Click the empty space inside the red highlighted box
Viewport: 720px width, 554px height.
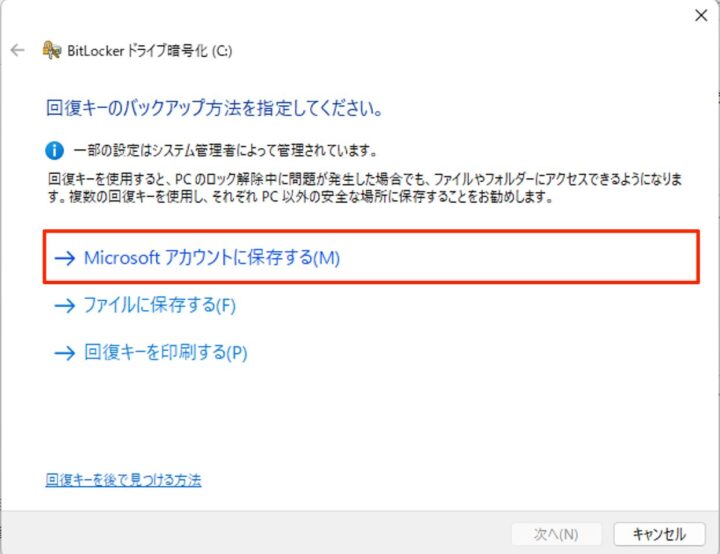519,257
